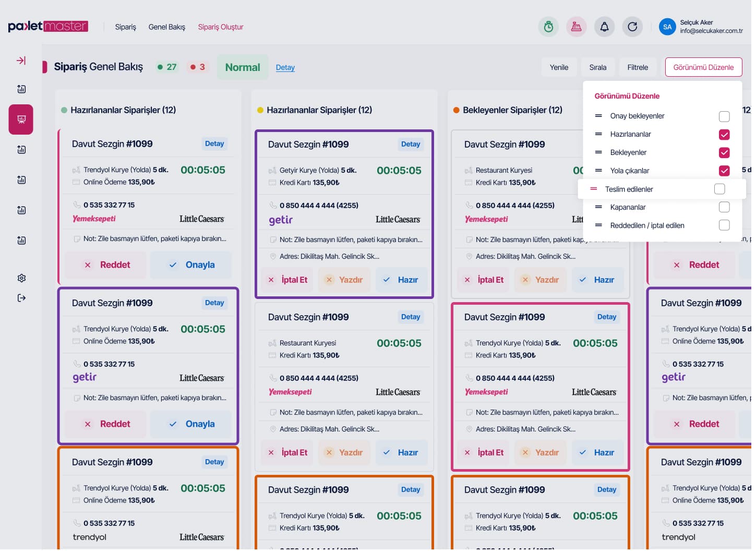Uncheck Yola çıkanlar checkbox
The height and width of the screenshot is (551, 756).
tap(724, 171)
